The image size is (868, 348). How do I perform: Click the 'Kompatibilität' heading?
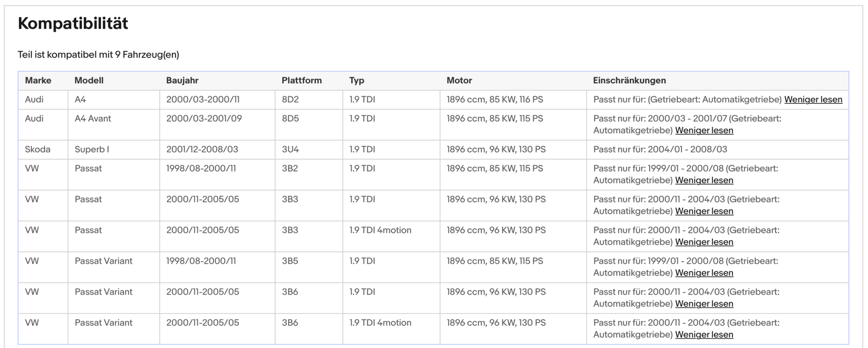coord(73,24)
